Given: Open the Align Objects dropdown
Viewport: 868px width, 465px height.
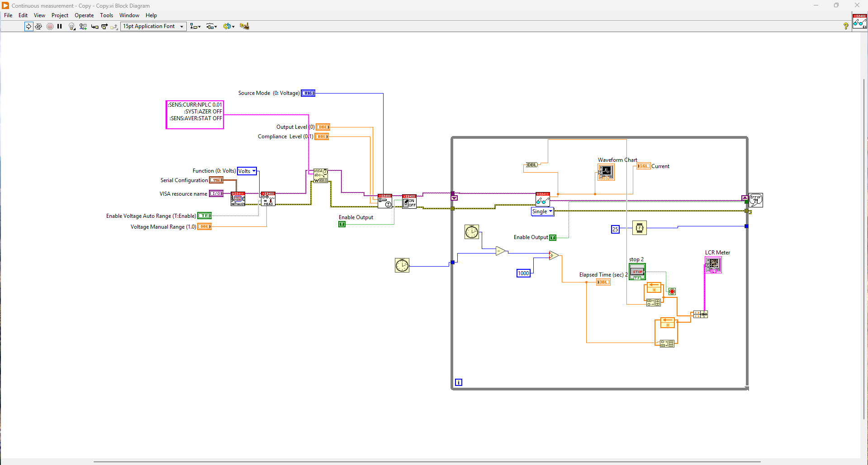Looking at the screenshot, I should tap(195, 26).
